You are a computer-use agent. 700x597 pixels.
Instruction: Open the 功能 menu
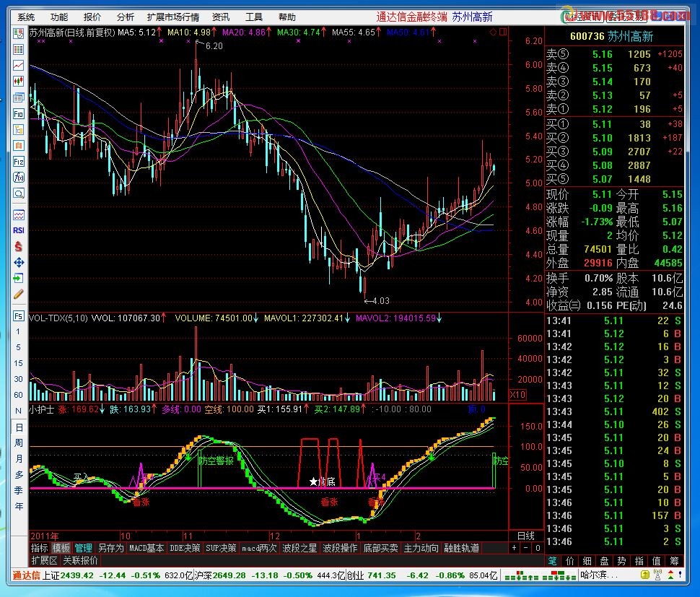(x=59, y=17)
